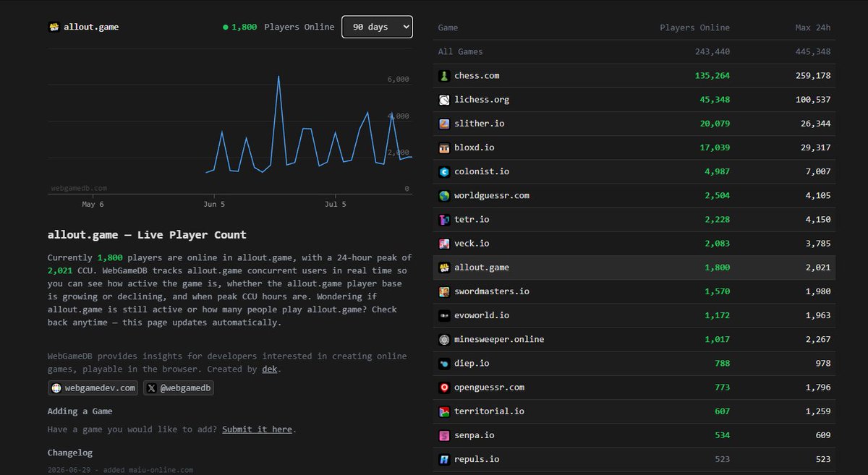Open the repuls.io game name

point(477,459)
